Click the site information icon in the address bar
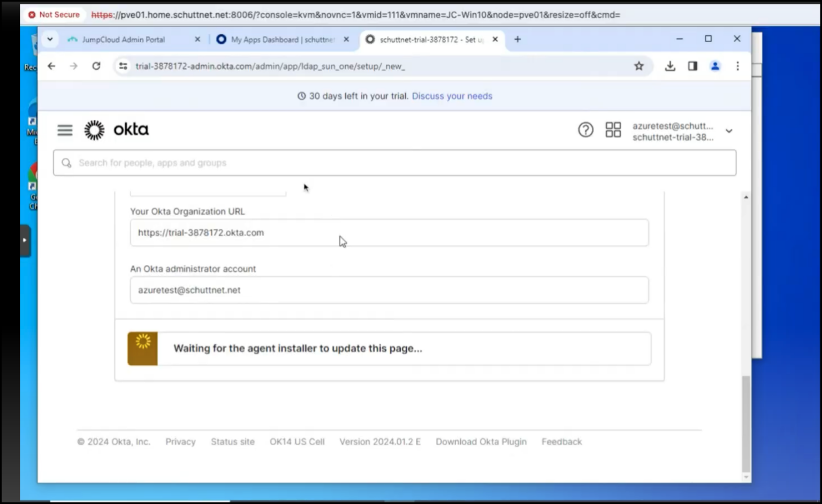This screenshot has height=504, width=822. (x=123, y=66)
